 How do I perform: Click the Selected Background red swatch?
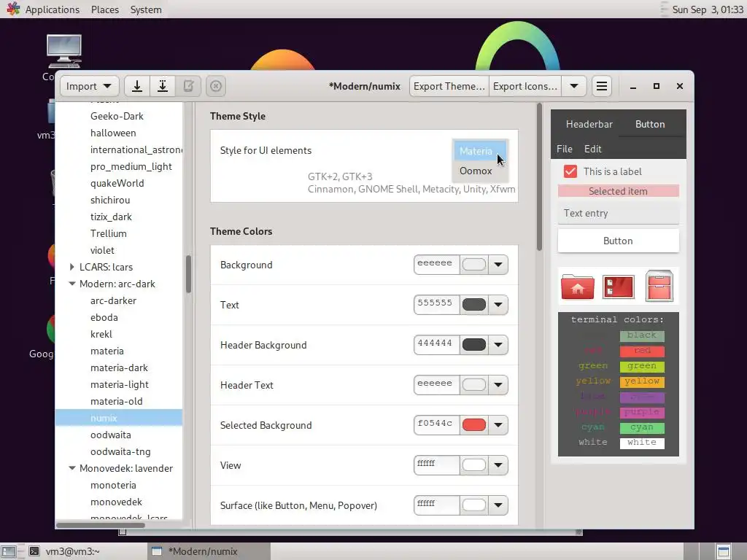474,425
